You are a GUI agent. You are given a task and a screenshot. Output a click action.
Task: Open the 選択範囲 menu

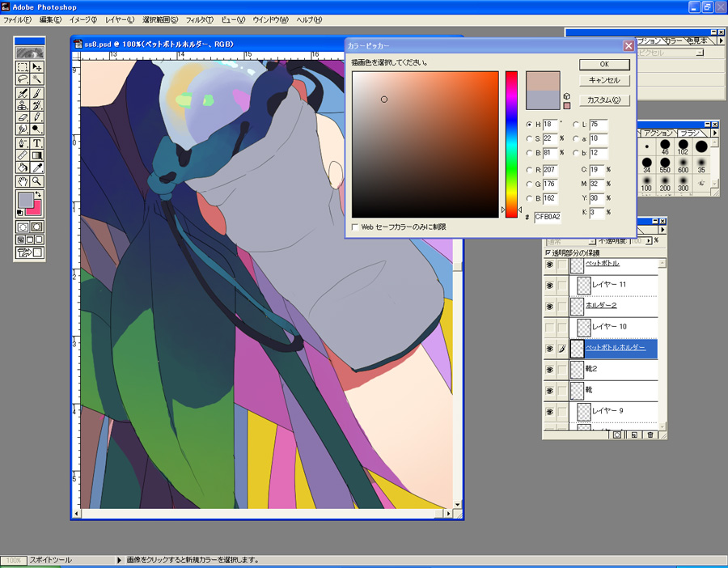[160, 20]
